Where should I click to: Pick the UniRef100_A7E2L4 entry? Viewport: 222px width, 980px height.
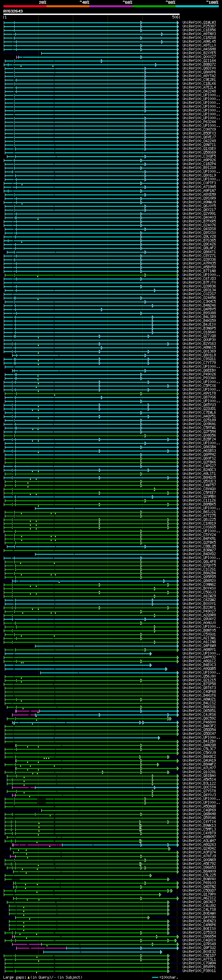point(199,87)
